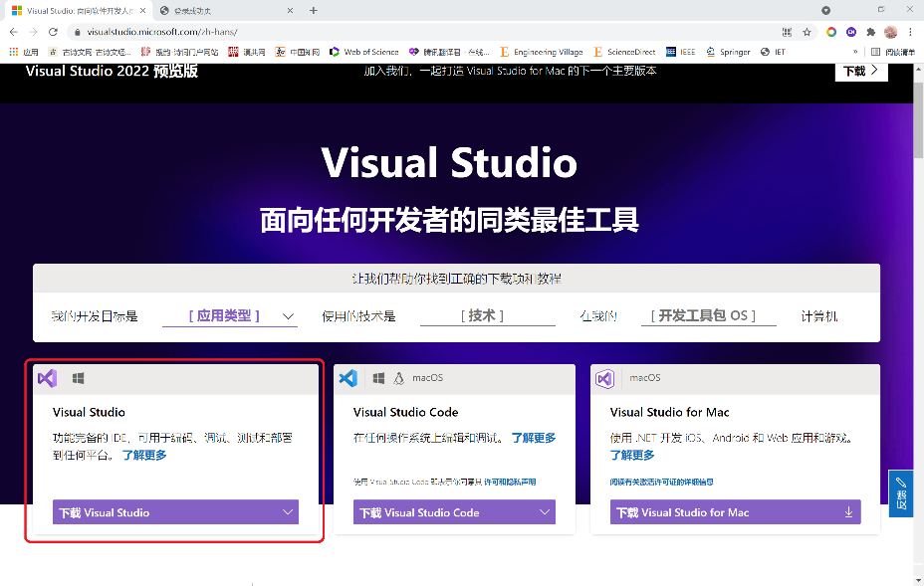Open the apps grid in bookmarks bar

pyautogui.click(x=23, y=52)
